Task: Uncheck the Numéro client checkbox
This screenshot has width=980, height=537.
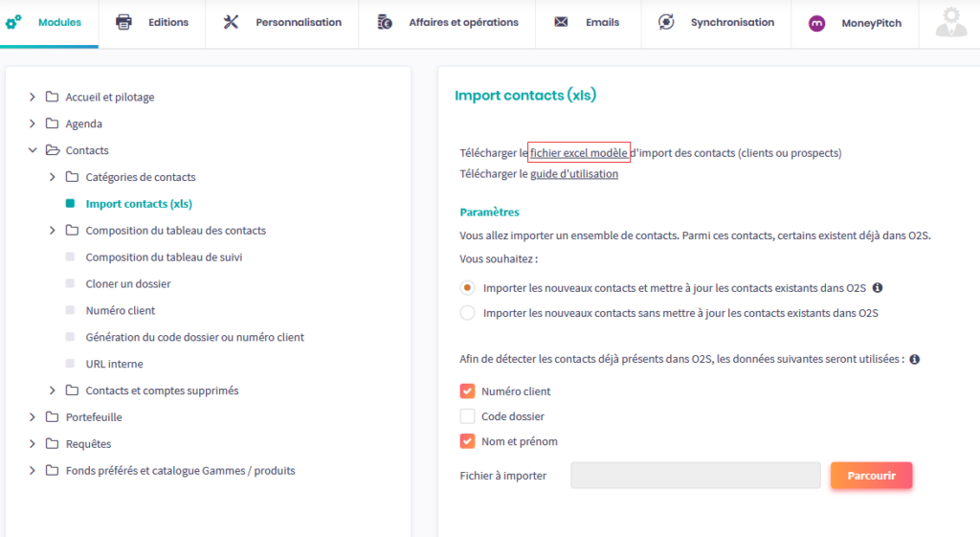Action: coord(467,392)
